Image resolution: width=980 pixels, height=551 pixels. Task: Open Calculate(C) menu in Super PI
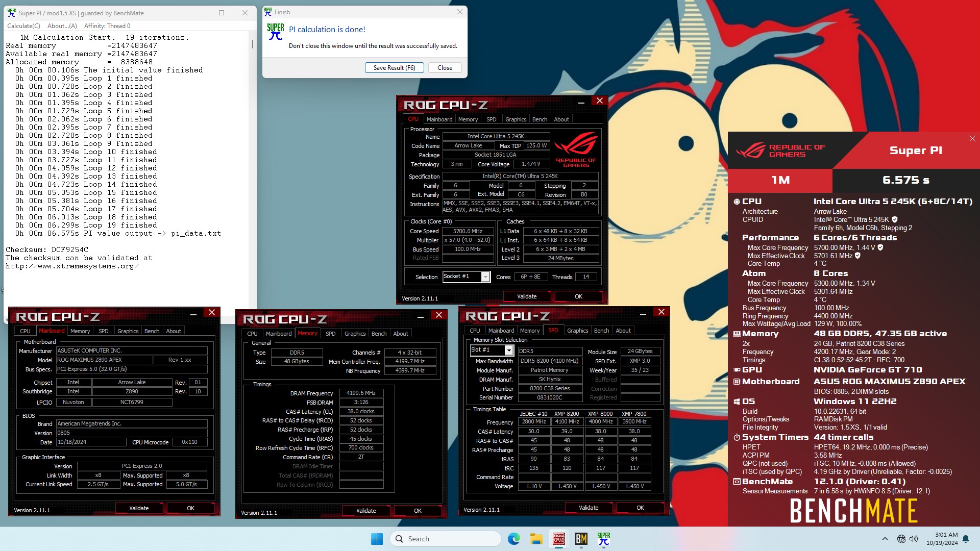click(x=23, y=26)
